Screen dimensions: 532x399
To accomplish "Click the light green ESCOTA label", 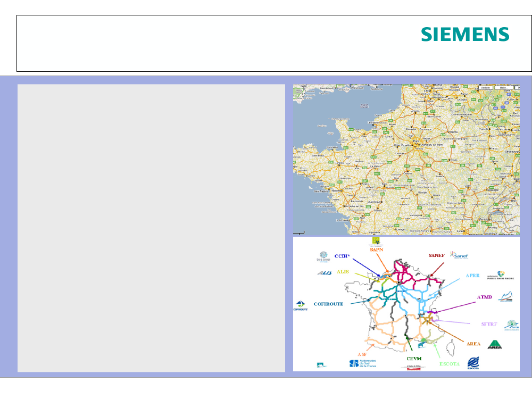I will [449, 364].
